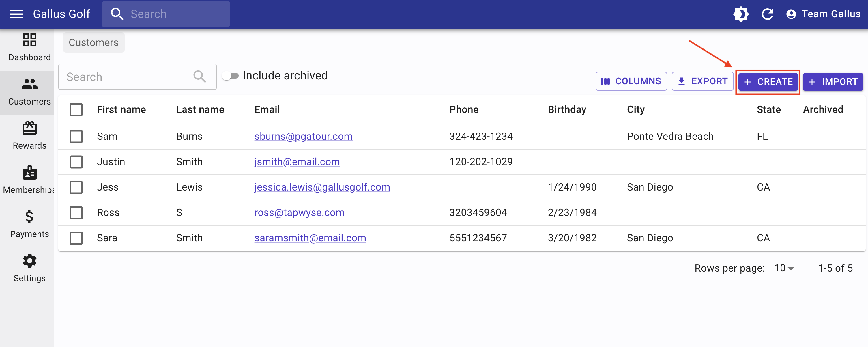Focus the top bar Search field

coord(166,14)
